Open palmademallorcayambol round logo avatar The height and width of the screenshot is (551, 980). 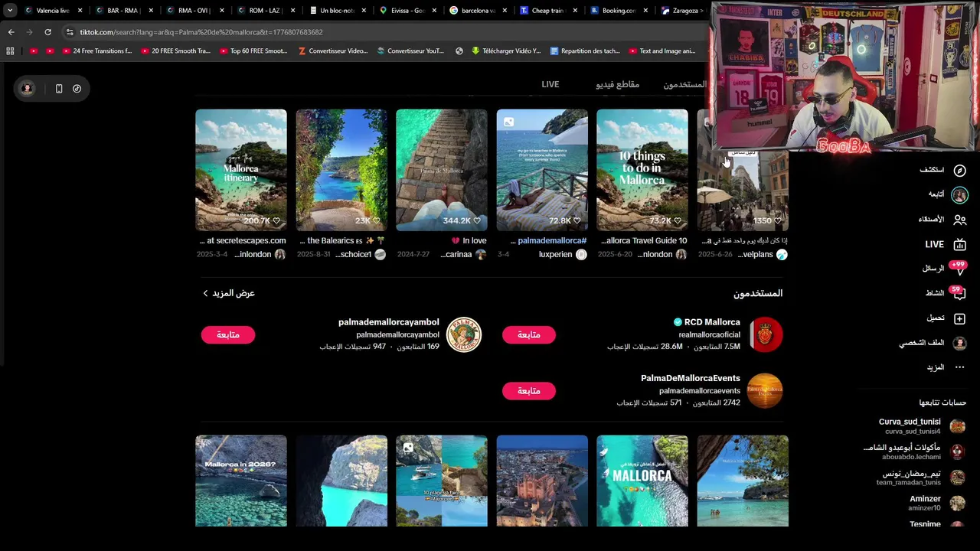pyautogui.click(x=464, y=335)
